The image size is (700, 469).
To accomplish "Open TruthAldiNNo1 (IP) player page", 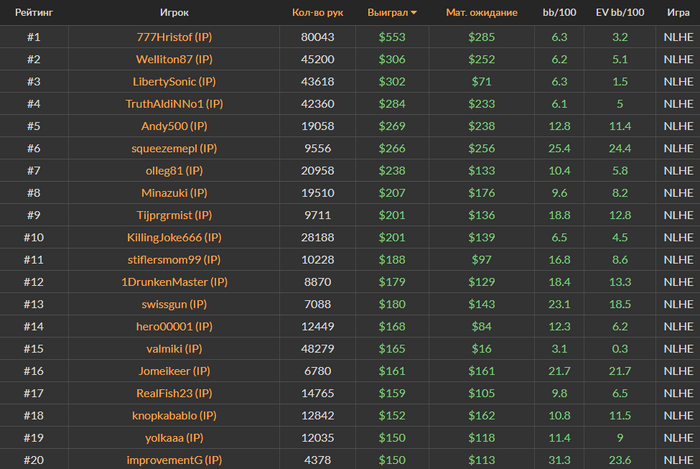I will pyautogui.click(x=174, y=104).
